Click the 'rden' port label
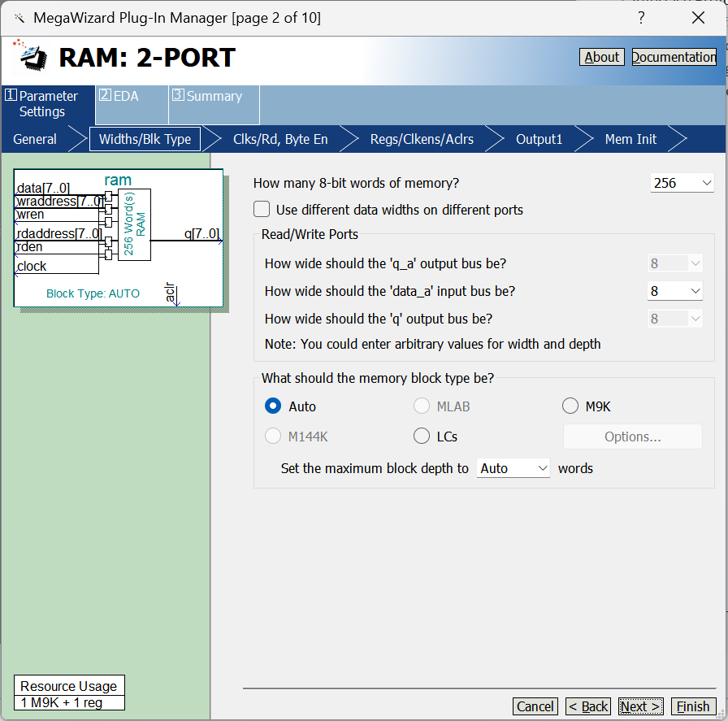Viewport: 728px width, 721px height. [30, 246]
